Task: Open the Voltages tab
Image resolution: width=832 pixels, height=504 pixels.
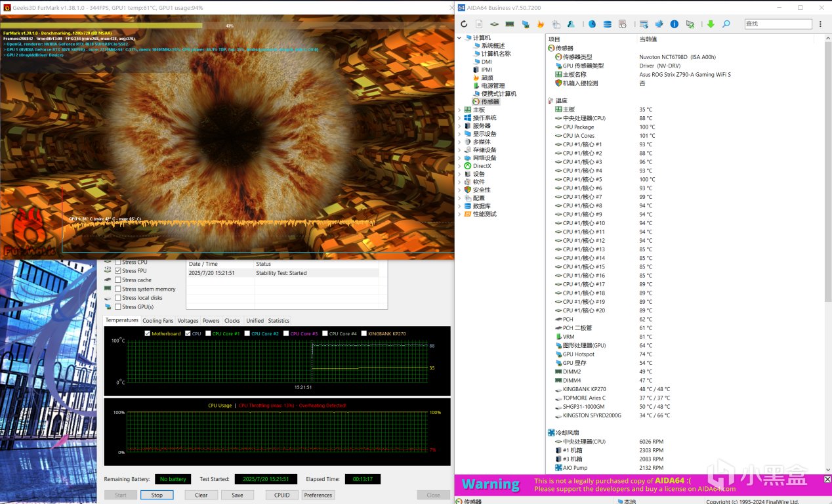Action: pyautogui.click(x=188, y=321)
